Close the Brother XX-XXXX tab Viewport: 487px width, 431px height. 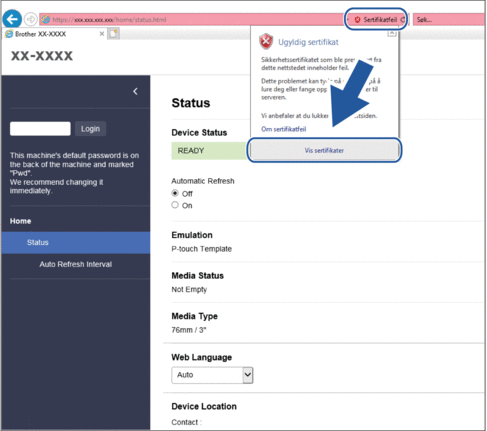click(x=102, y=34)
